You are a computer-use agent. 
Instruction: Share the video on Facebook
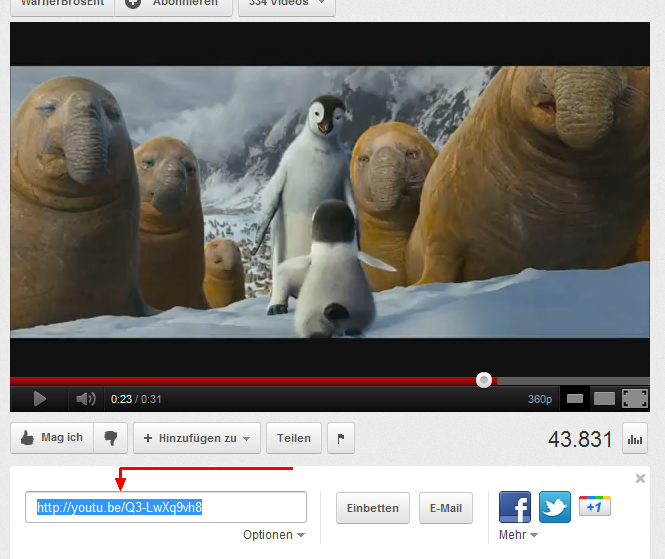tap(515, 507)
